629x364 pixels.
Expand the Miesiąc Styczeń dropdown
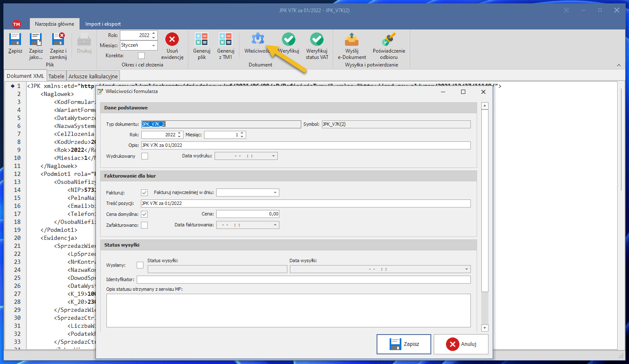click(x=154, y=45)
